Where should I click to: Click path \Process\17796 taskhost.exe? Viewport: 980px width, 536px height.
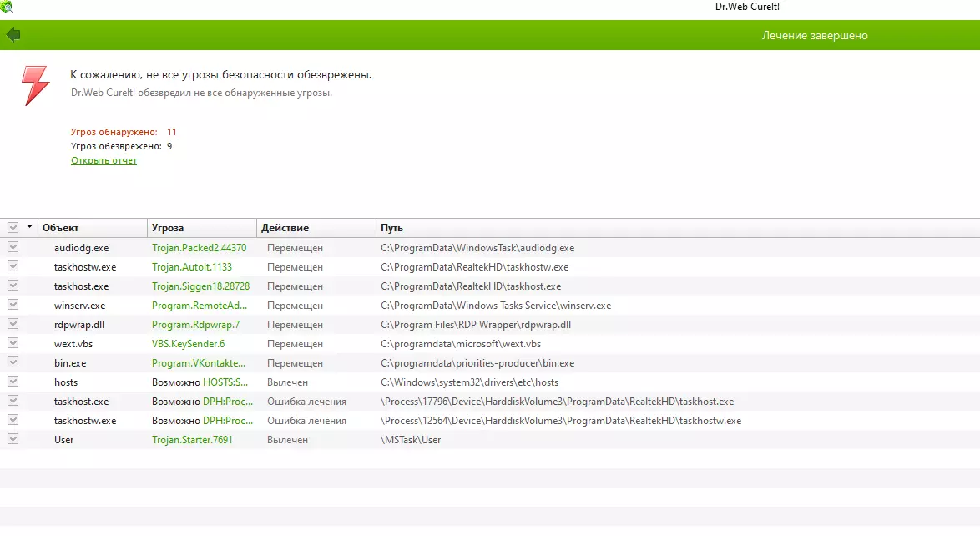pyautogui.click(x=557, y=402)
